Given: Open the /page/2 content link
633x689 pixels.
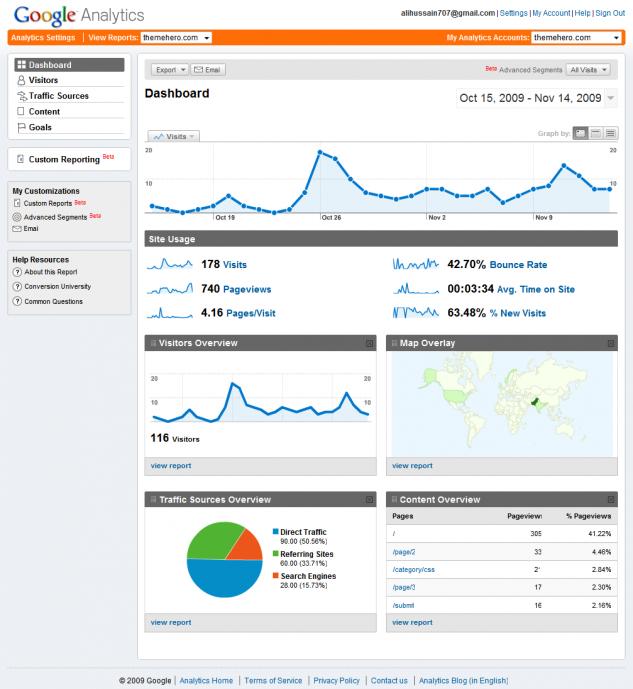Looking at the screenshot, I should coord(404,552).
